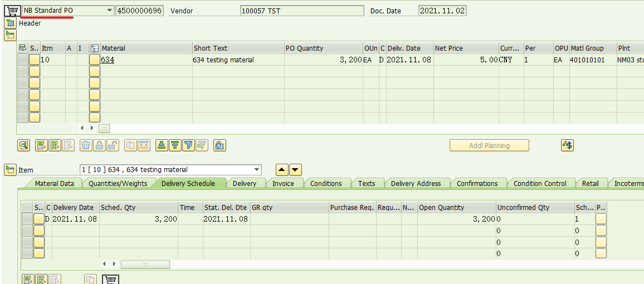Open material link 634
The width and height of the screenshot is (644, 284).
point(108,60)
